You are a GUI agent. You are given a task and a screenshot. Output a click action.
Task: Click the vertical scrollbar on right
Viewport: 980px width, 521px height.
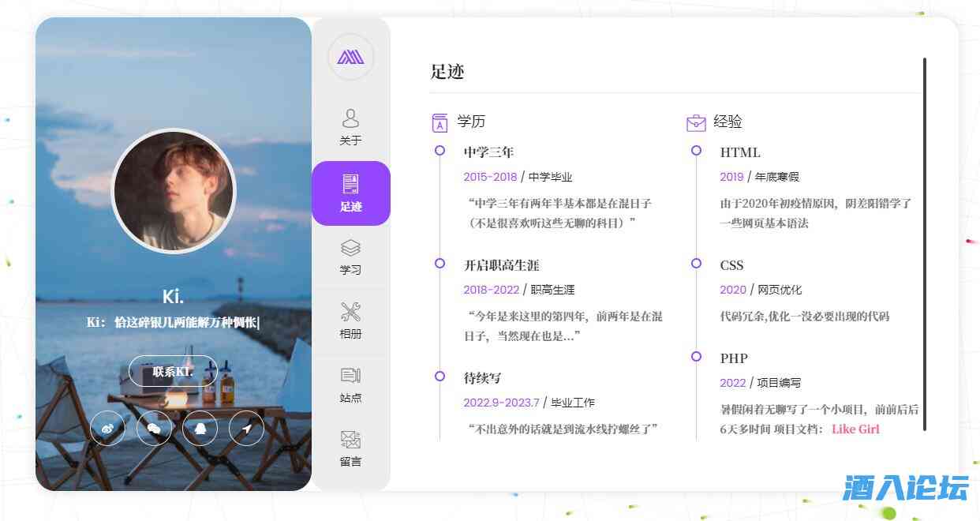[x=925, y=244]
